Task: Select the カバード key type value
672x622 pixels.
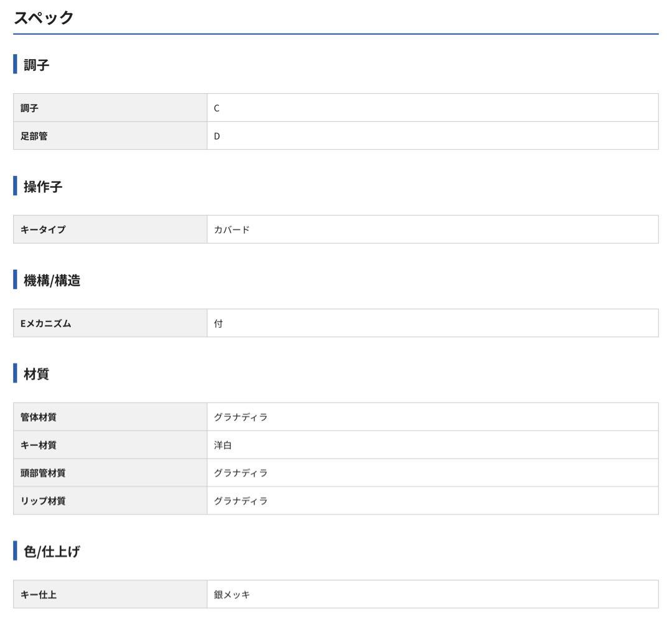Action: [231, 230]
